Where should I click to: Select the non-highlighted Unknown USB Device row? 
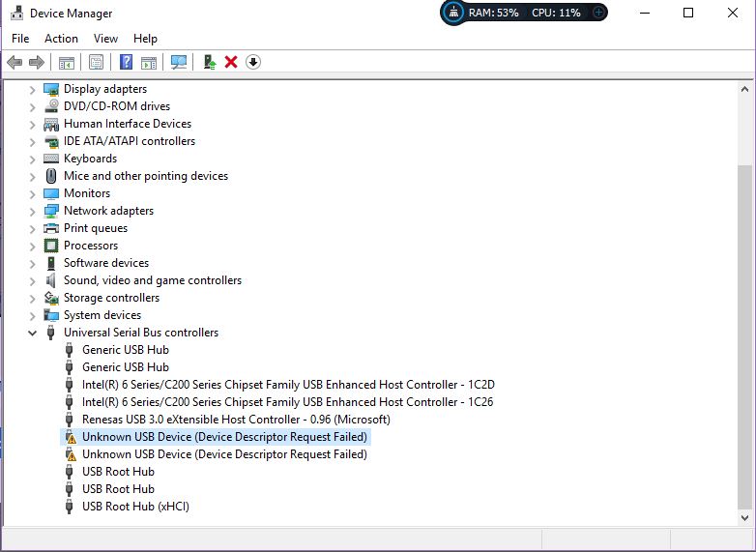pyautogui.click(x=224, y=454)
